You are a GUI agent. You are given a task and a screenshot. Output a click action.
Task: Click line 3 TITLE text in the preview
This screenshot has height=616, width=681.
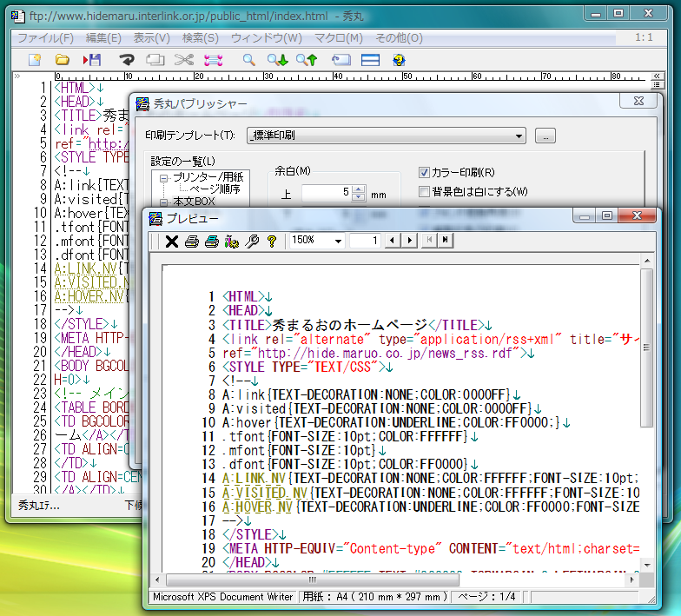click(358, 325)
